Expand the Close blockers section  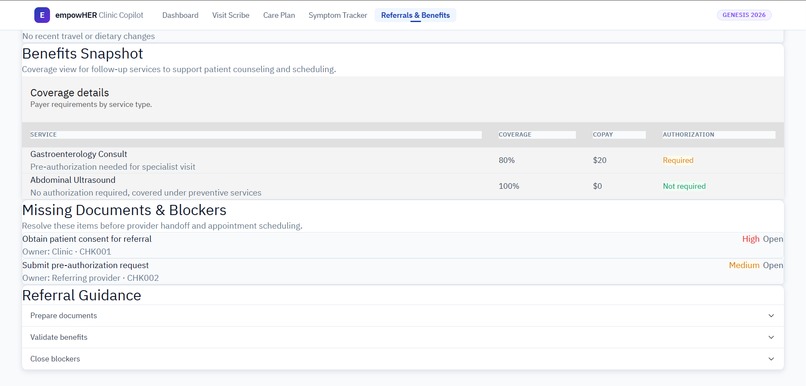(402, 359)
